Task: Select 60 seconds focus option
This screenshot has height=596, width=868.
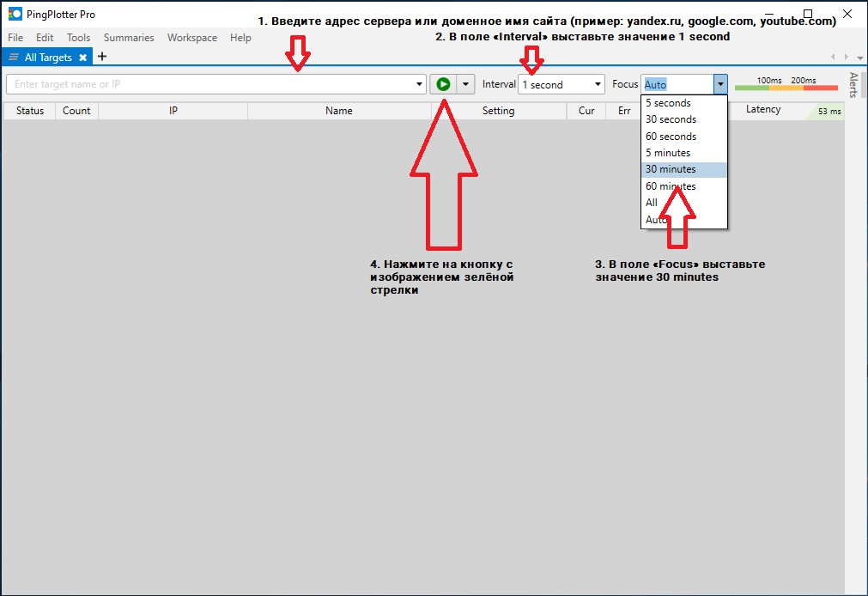Action: (684, 137)
